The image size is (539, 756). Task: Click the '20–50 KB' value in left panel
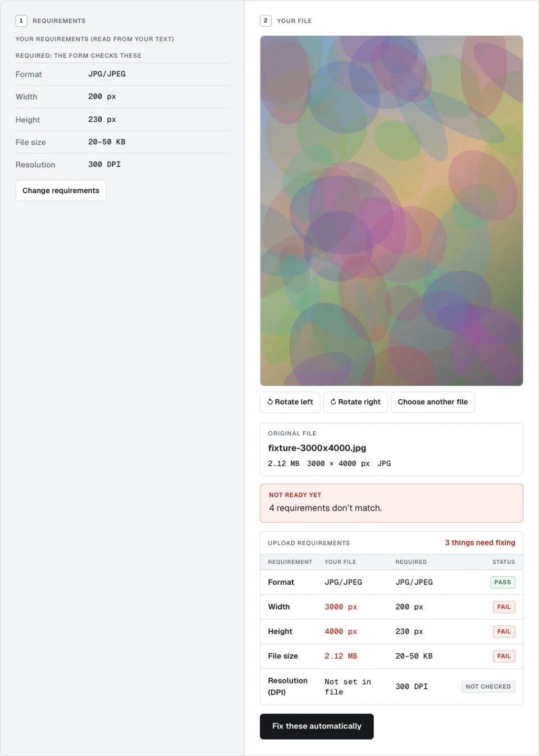tap(107, 142)
